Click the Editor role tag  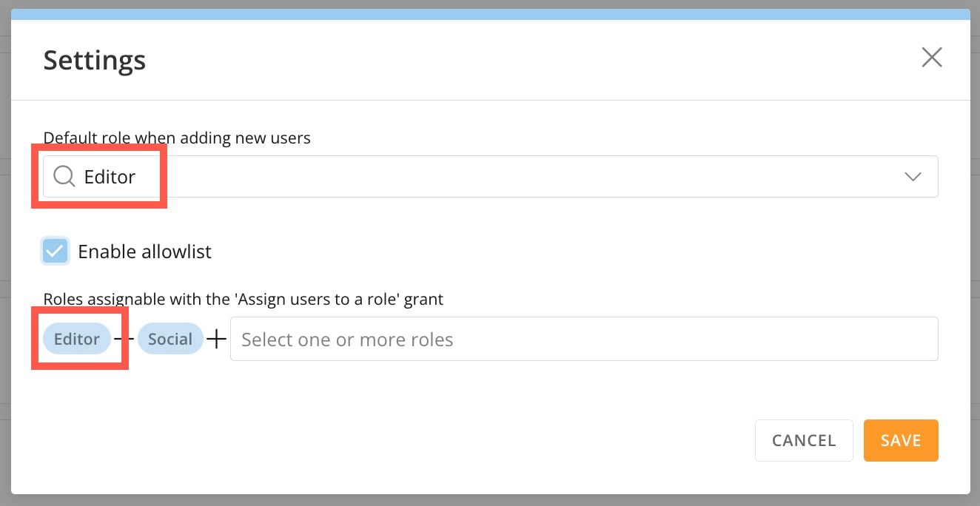[x=77, y=339]
